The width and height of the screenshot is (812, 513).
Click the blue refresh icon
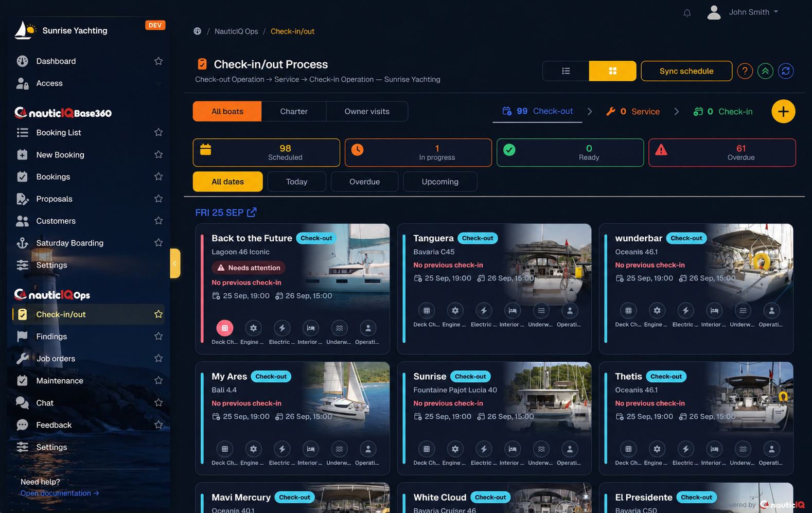click(x=786, y=71)
